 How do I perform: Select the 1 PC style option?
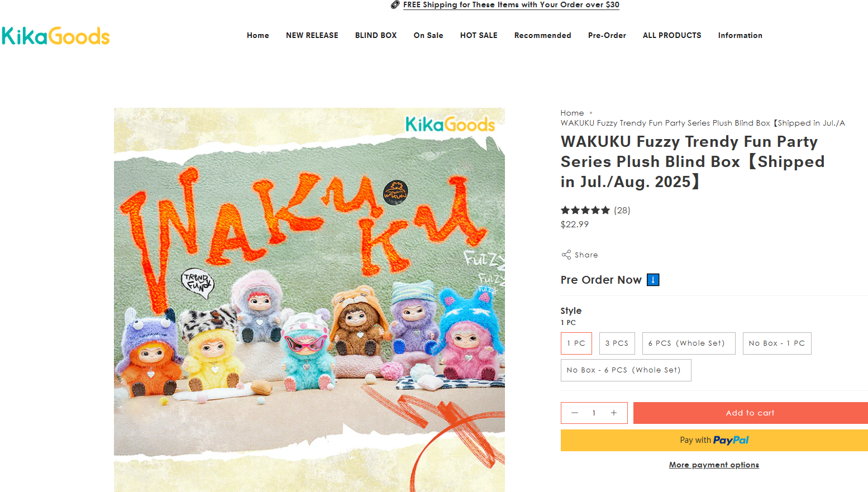pos(576,343)
